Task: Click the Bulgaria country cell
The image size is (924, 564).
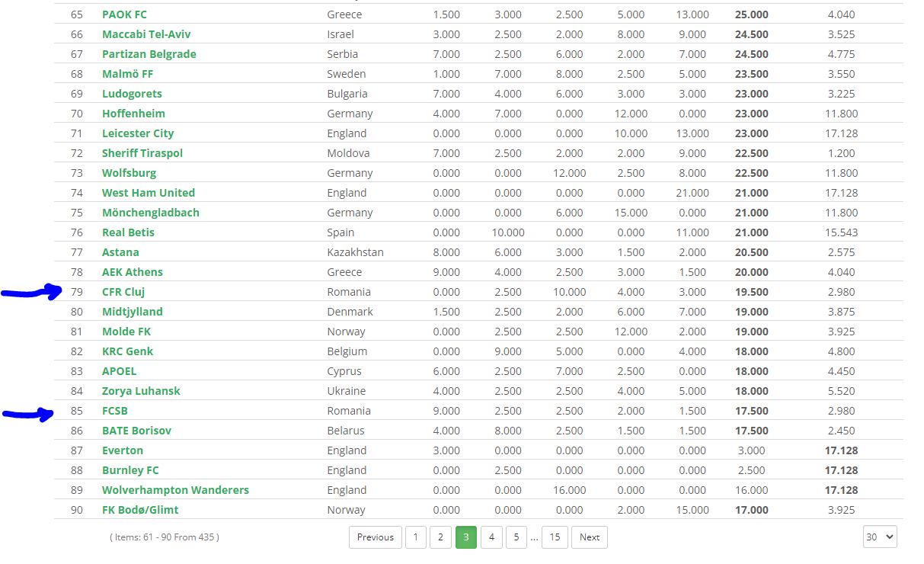Action: coord(347,94)
